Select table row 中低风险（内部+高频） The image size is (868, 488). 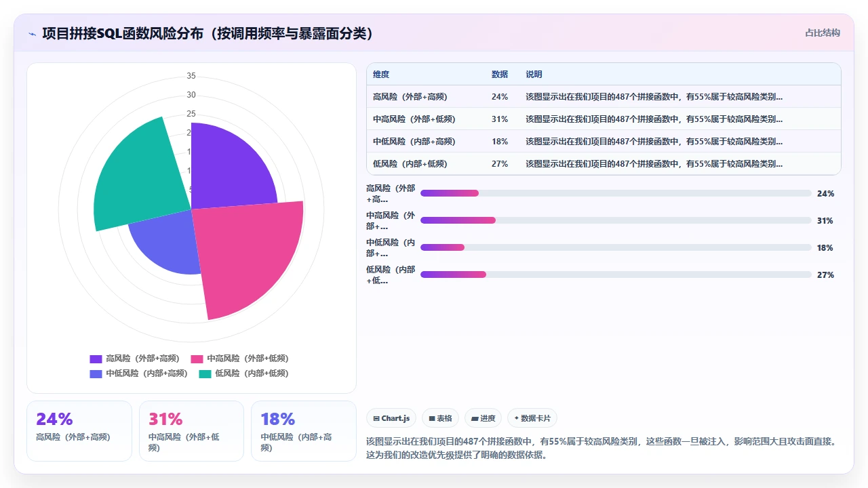tap(604, 142)
